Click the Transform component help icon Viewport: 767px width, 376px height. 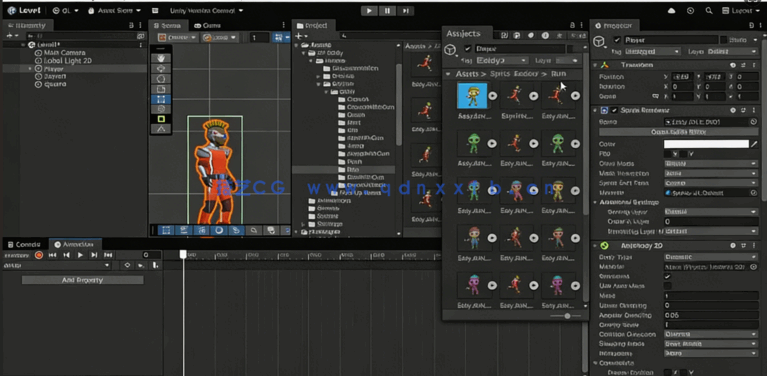[733, 65]
